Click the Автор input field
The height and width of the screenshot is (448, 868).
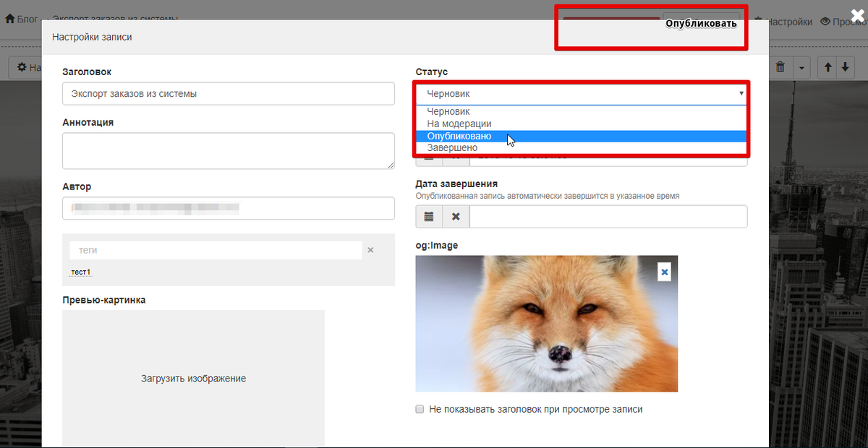point(229,208)
